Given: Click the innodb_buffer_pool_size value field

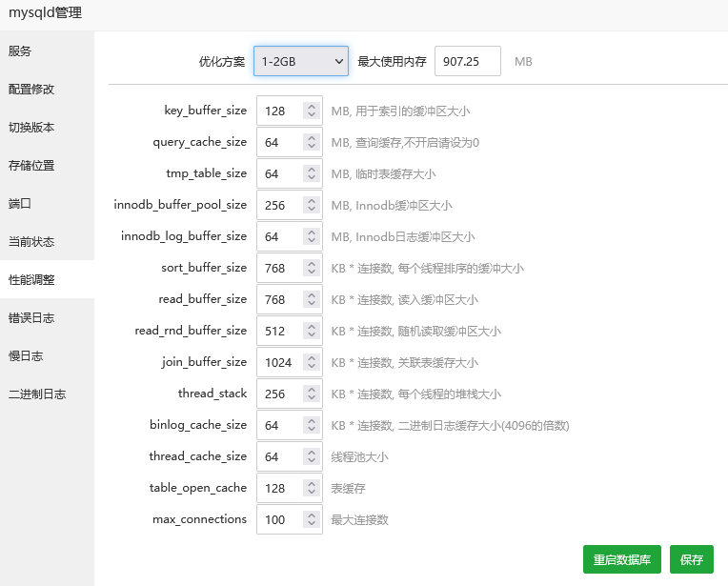Looking at the screenshot, I should pyautogui.click(x=290, y=205).
